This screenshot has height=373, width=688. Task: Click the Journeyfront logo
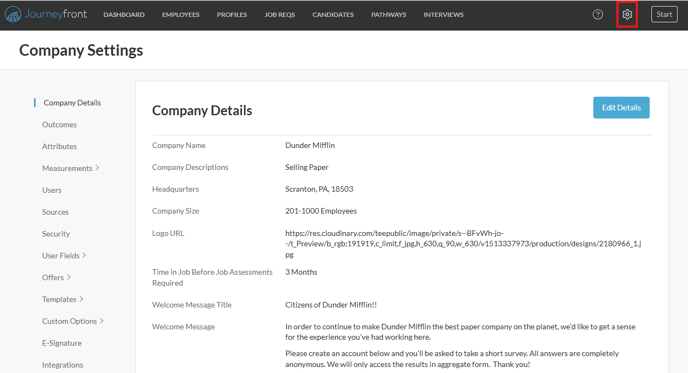[46, 14]
